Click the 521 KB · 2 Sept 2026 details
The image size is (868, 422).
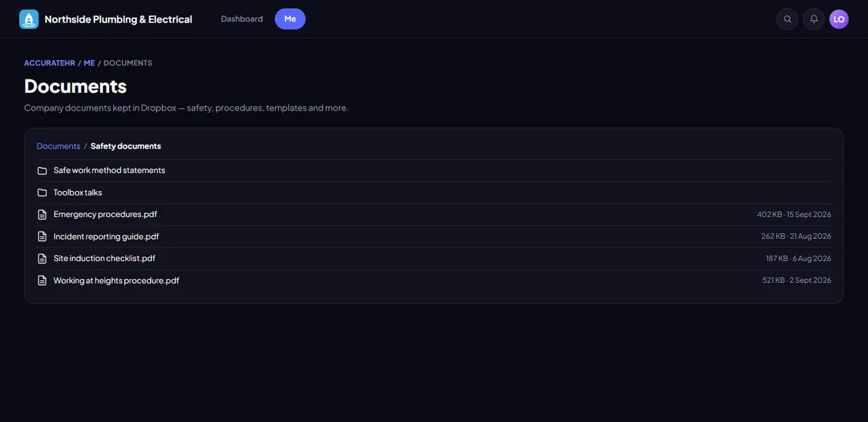coord(797,280)
